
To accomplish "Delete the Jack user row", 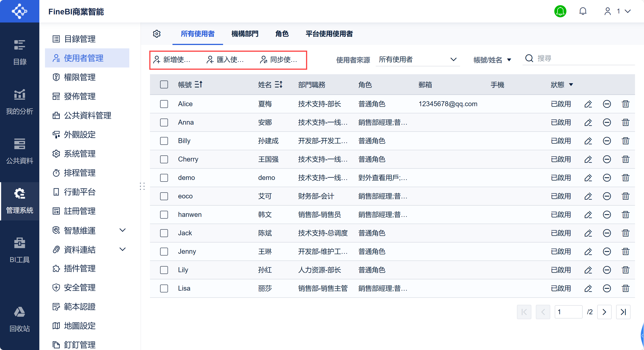I will 626,233.
